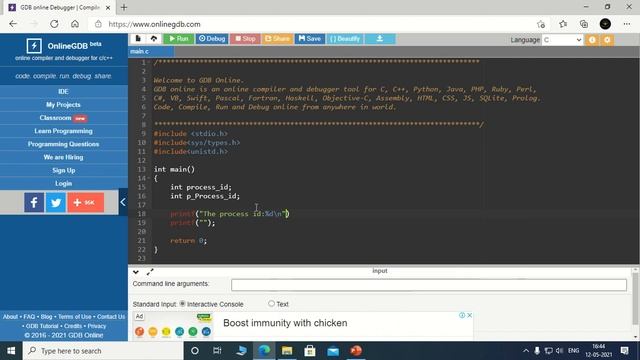
Task: Open the Windows Start menu
Action: click(11, 351)
